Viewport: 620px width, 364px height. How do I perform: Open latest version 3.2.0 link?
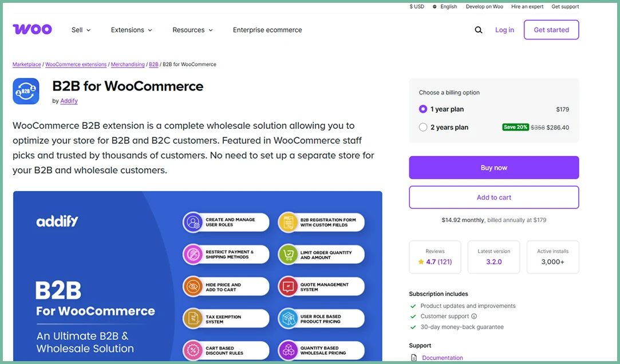(x=494, y=262)
